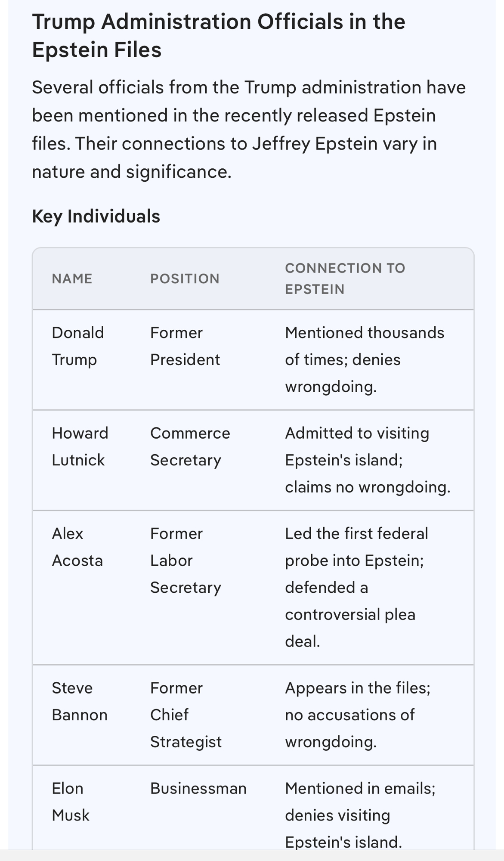Select the Former President position cell
This screenshot has height=861, width=504.
[185, 346]
